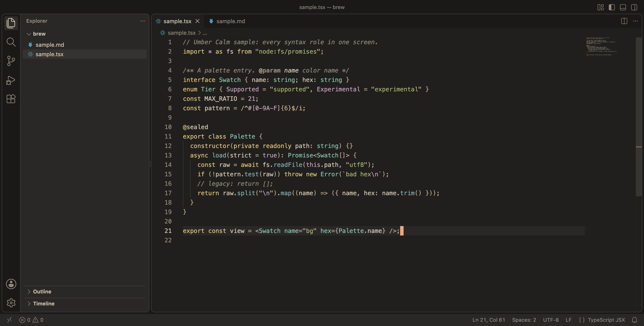
Task: Collapse the brew folder
Action: point(85,34)
